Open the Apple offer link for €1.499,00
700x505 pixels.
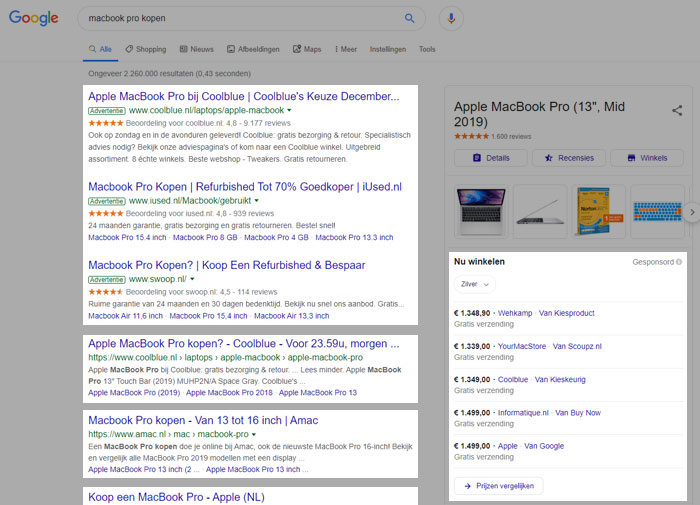click(x=508, y=446)
